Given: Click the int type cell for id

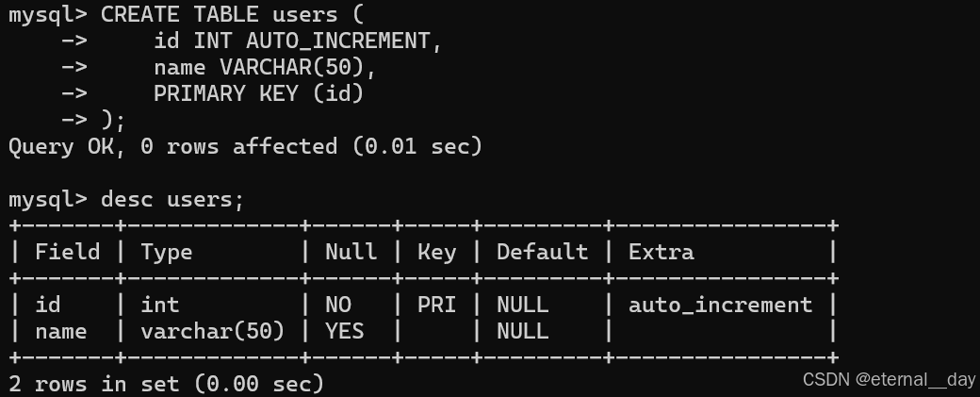Looking at the screenshot, I should point(160,305).
